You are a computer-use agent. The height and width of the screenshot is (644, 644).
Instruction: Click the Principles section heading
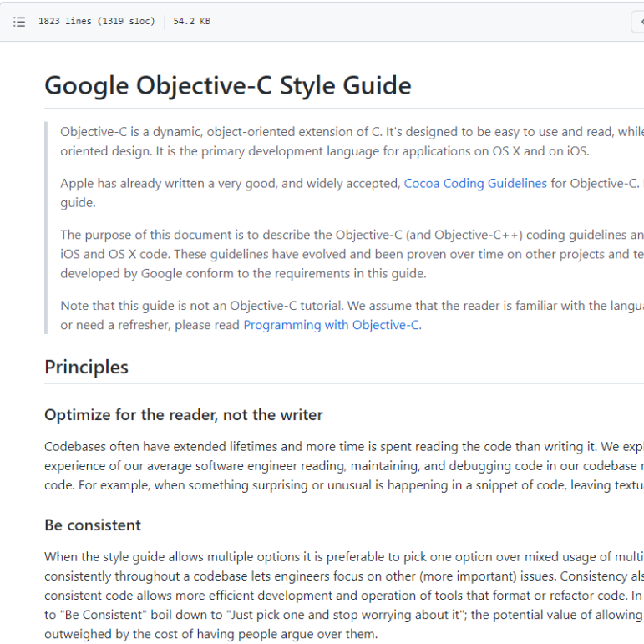click(86, 367)
